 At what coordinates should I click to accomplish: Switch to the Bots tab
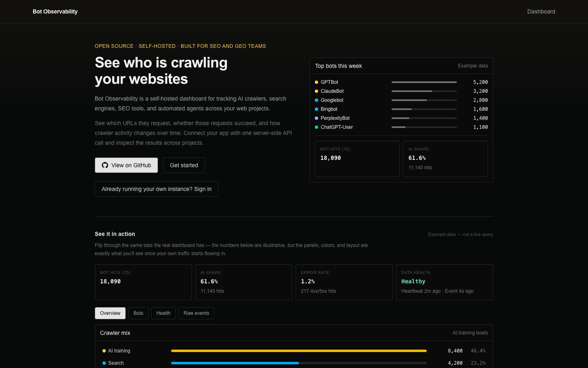click(138, 313)
